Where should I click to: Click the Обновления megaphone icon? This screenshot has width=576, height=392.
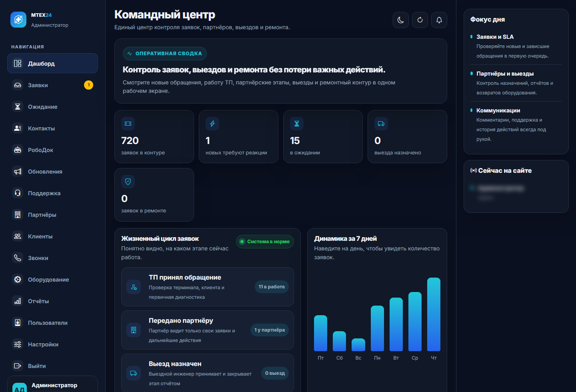coord(18,171)
